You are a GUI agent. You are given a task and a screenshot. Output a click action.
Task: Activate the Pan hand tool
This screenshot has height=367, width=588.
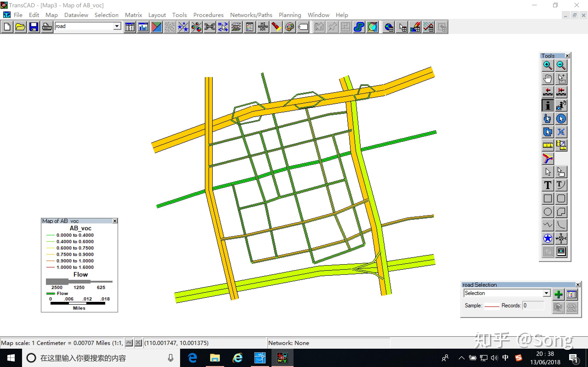coord(548,79)
